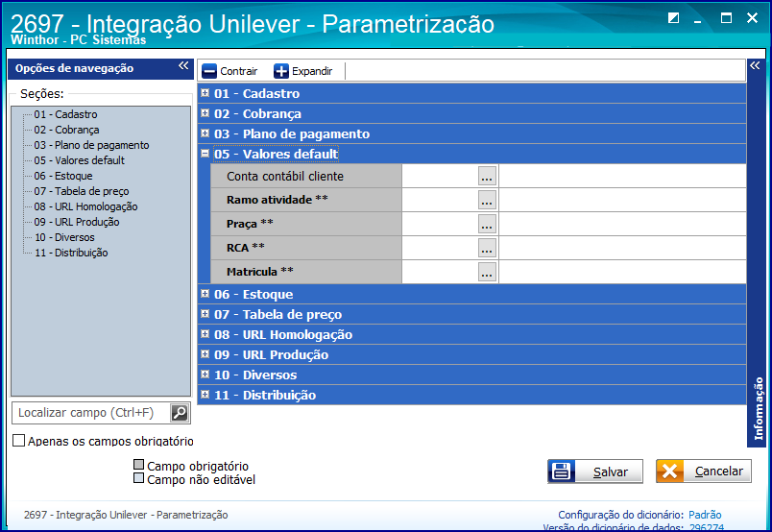This screenshot has width=772, height=532.
Task: Open lookup for Praça field
Action: tap(487, 224)
